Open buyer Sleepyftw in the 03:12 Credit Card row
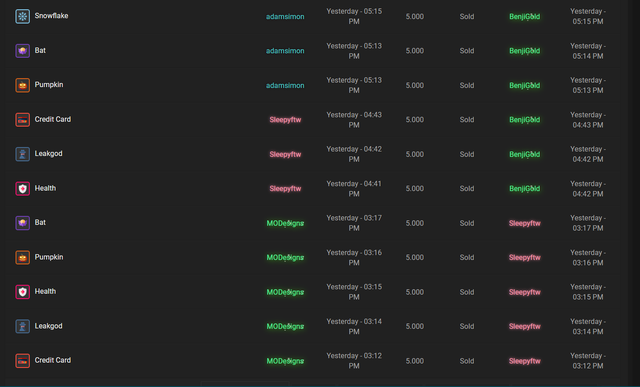The height and width of the screenshot is (387, 640). tap(524, 361)
